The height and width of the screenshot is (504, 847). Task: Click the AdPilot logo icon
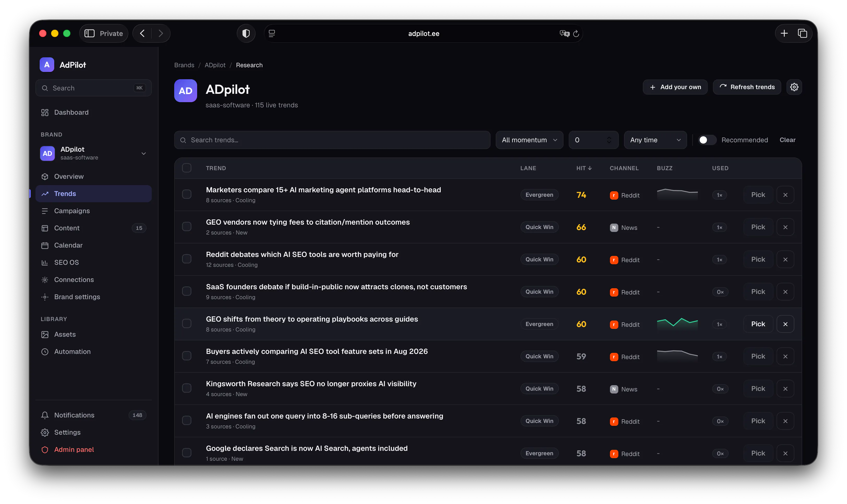tap(47, 65)
